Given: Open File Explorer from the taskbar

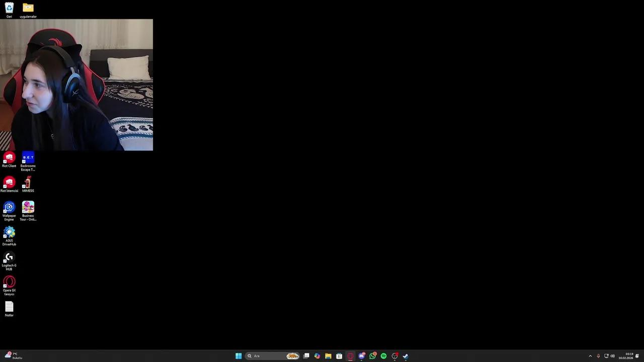Looking at the screenshot, I should pyautogui.click(x=328, y=356).
